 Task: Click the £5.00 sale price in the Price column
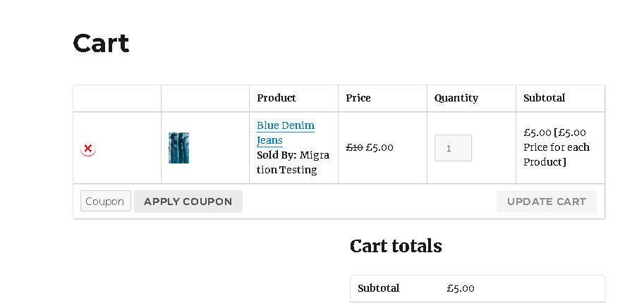tap(379, 147)
